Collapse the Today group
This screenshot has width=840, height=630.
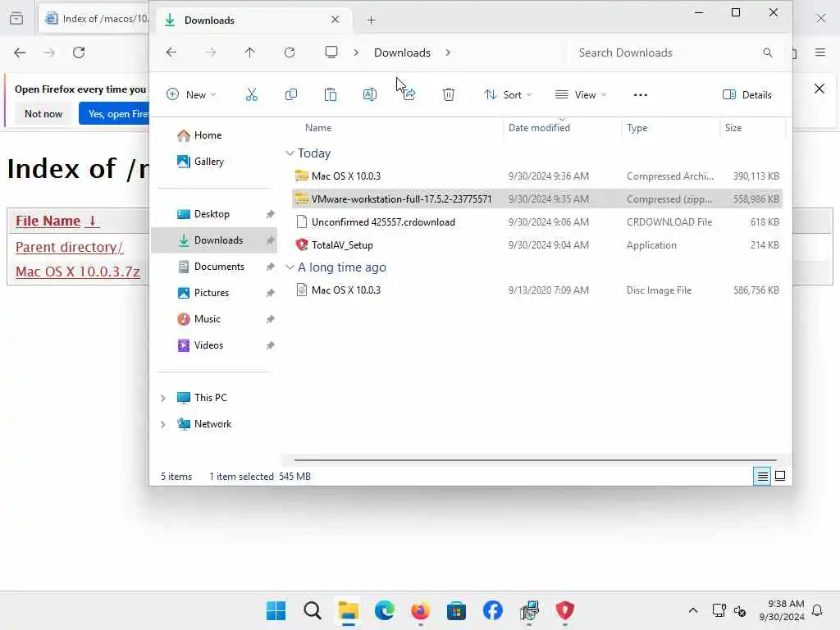(290, 153)
